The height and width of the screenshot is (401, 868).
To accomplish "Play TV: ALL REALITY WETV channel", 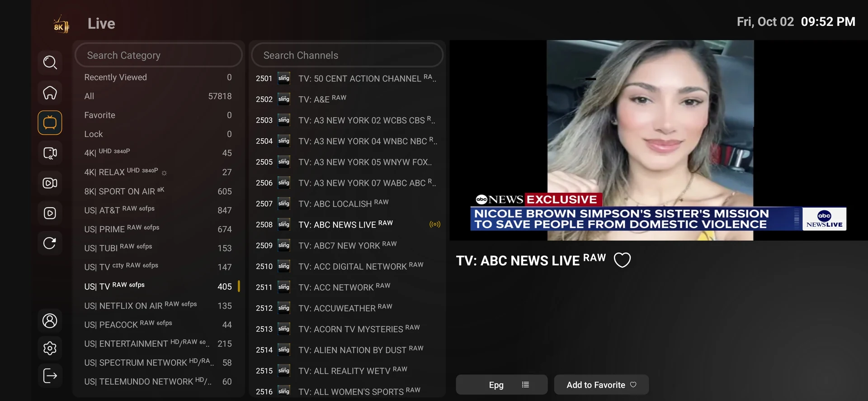I will pos(347,371).
